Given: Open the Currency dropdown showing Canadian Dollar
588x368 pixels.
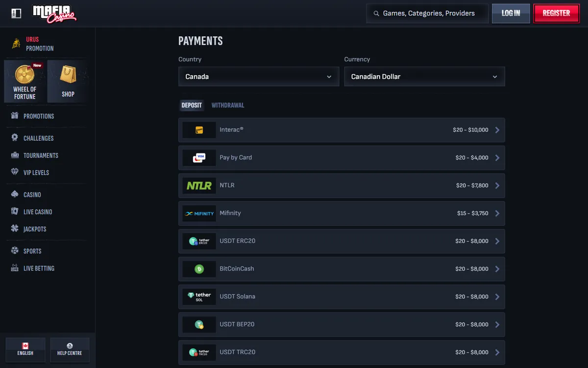Looking at the screenshot, I should tap(424, 77).
